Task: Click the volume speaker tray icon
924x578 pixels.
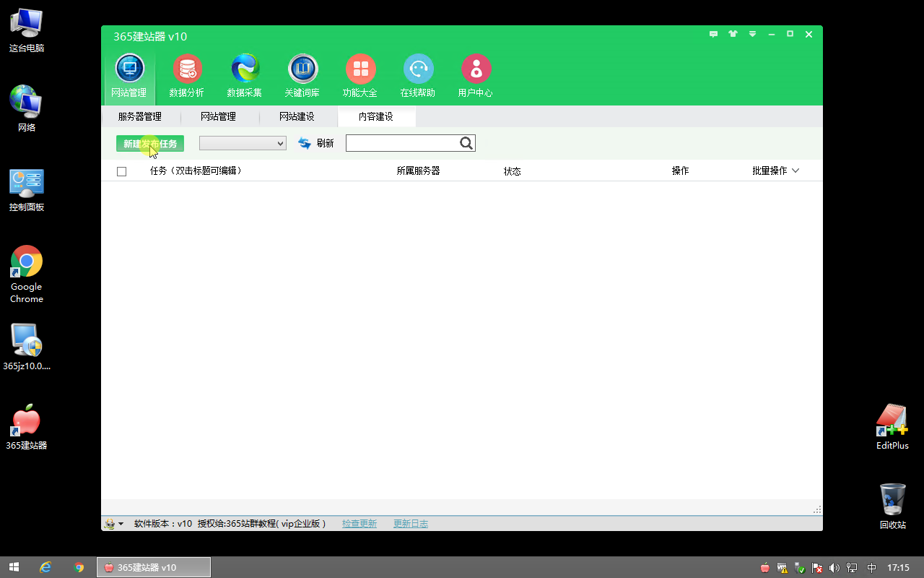Action: [x=834, y=568]
